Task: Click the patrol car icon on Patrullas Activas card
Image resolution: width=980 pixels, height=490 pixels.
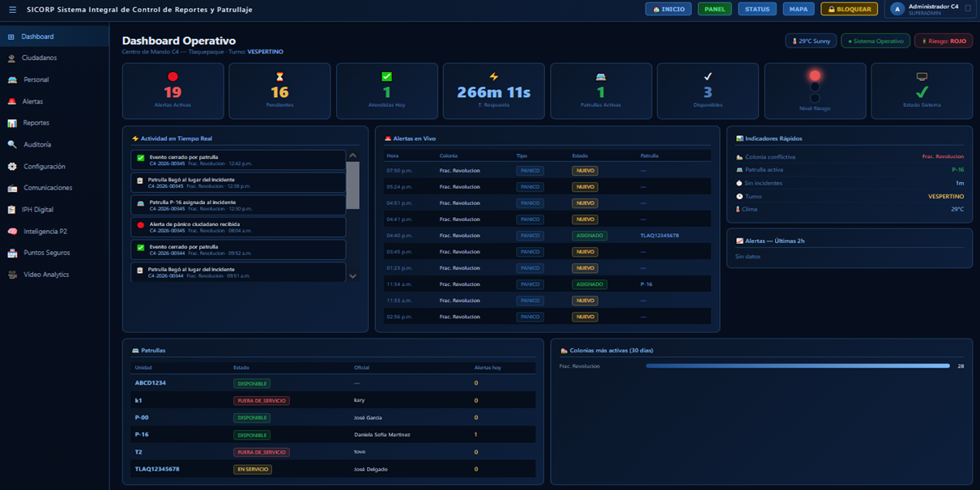Action: tap(600, 77)
